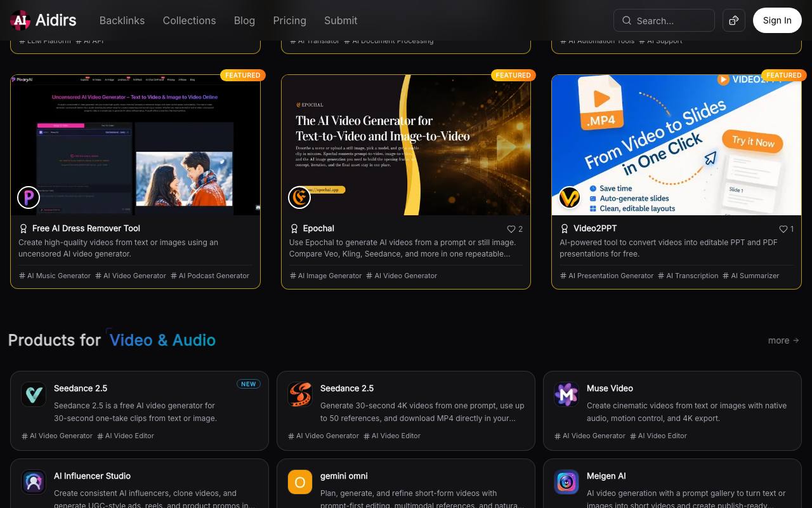
Task: Open the Free AI Dress Remover Tool title
Action: [86, 229]
